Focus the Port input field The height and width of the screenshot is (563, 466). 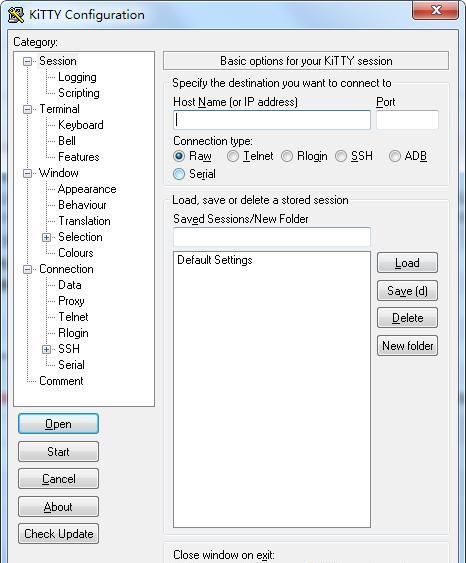407,120
